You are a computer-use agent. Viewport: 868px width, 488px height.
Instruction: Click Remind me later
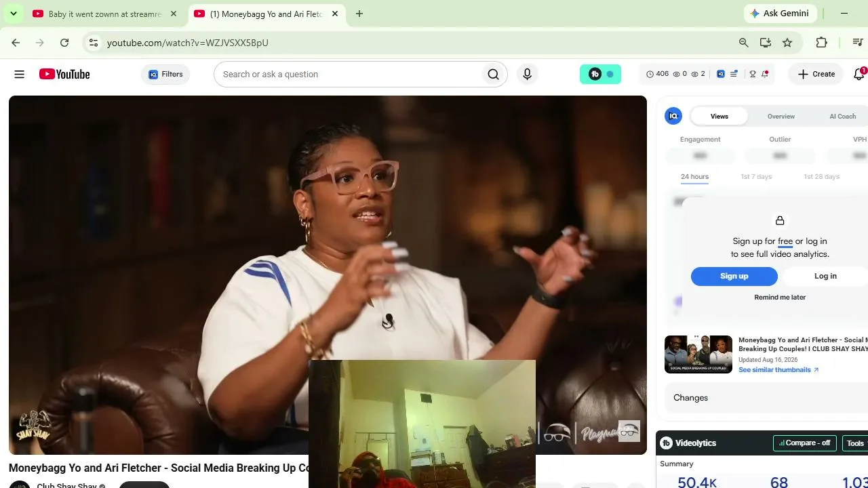pos(780,298)
